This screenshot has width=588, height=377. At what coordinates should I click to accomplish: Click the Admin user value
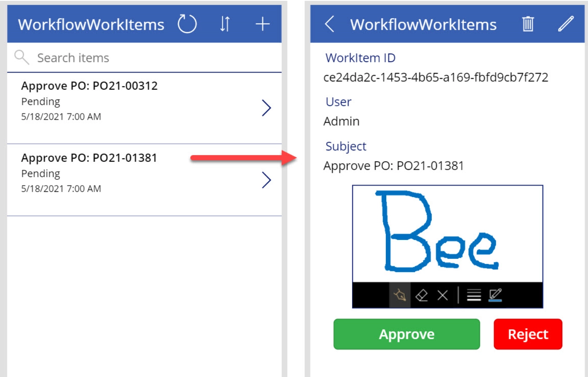(342, 121)
